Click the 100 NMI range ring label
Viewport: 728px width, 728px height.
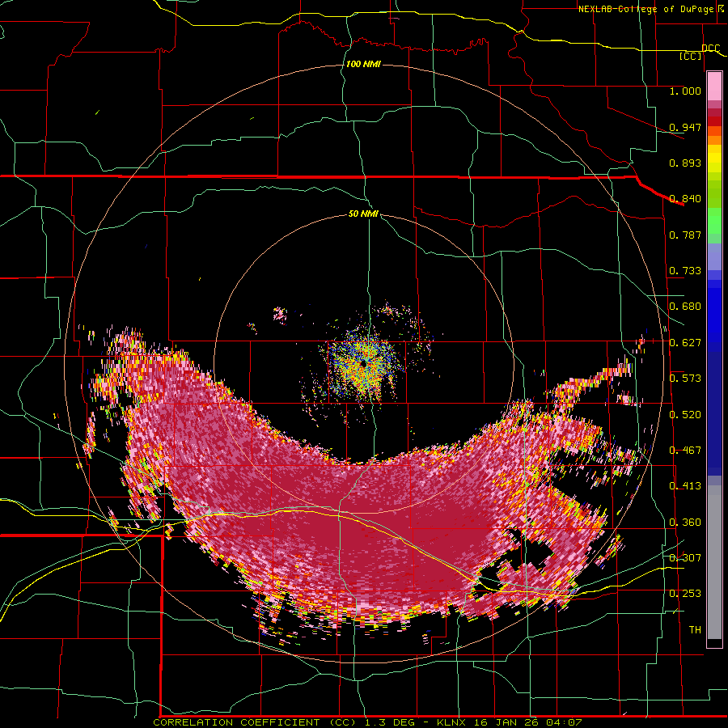[x=363, y=64]
